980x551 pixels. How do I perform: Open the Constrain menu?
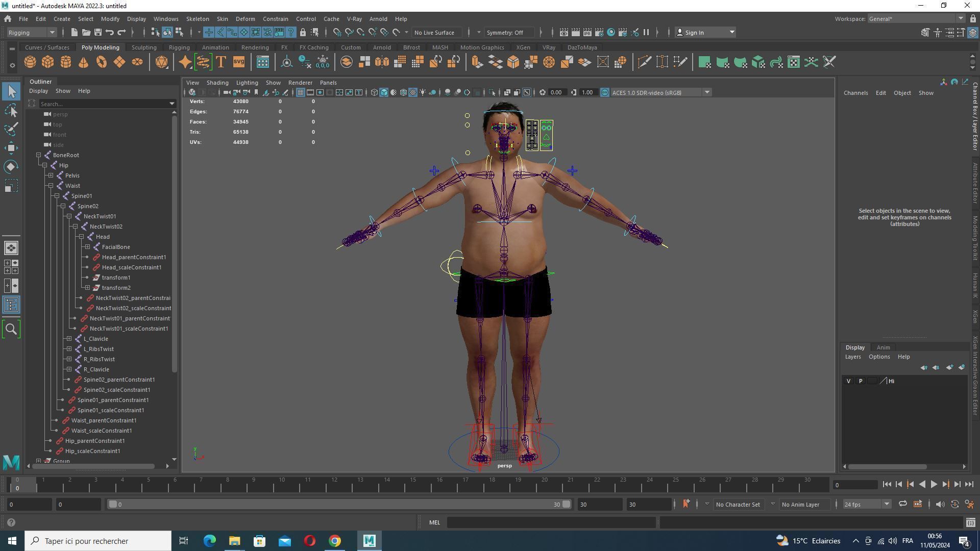click(x=276, y=19)
